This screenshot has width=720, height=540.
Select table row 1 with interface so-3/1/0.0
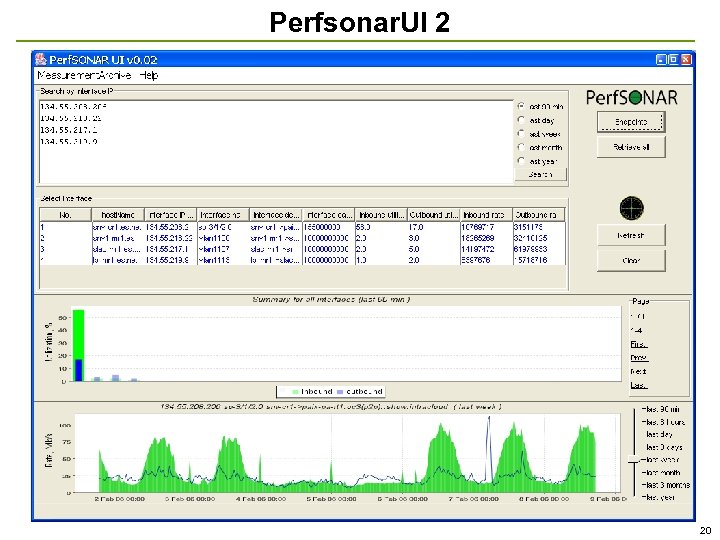coord(302,227)
